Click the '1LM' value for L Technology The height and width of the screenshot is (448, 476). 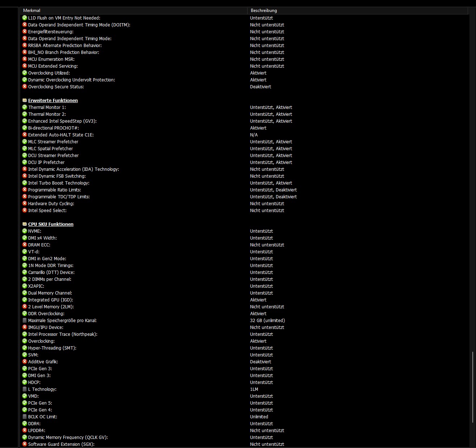pyautogui.click(x=254, y=389)
